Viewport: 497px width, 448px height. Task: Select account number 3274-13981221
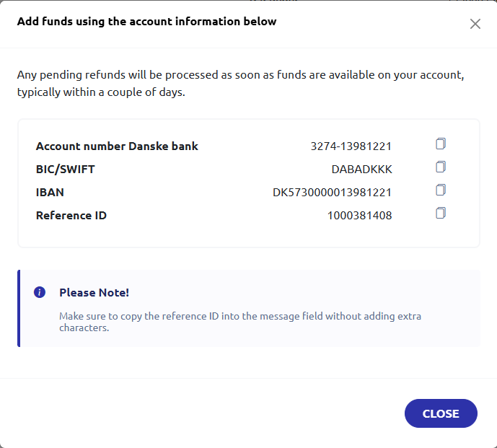351,146
